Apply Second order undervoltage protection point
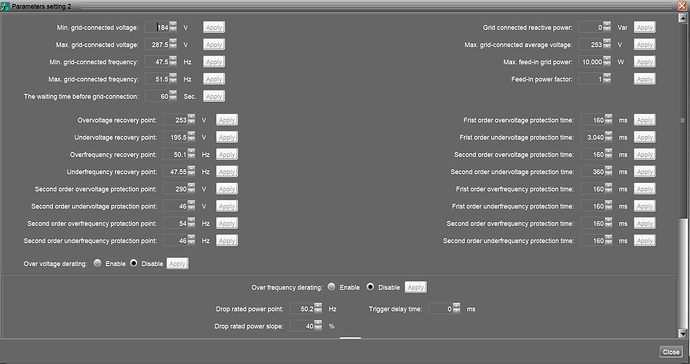 click(227, 206)
